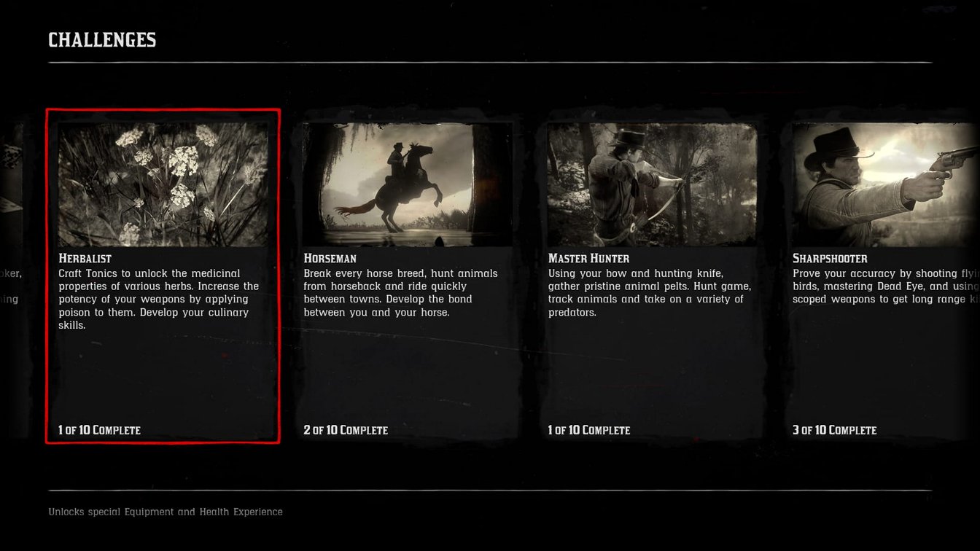View Master Hunter 1 of 10 Complete
The image size is (980, 551).
click(x=589, y=430)
